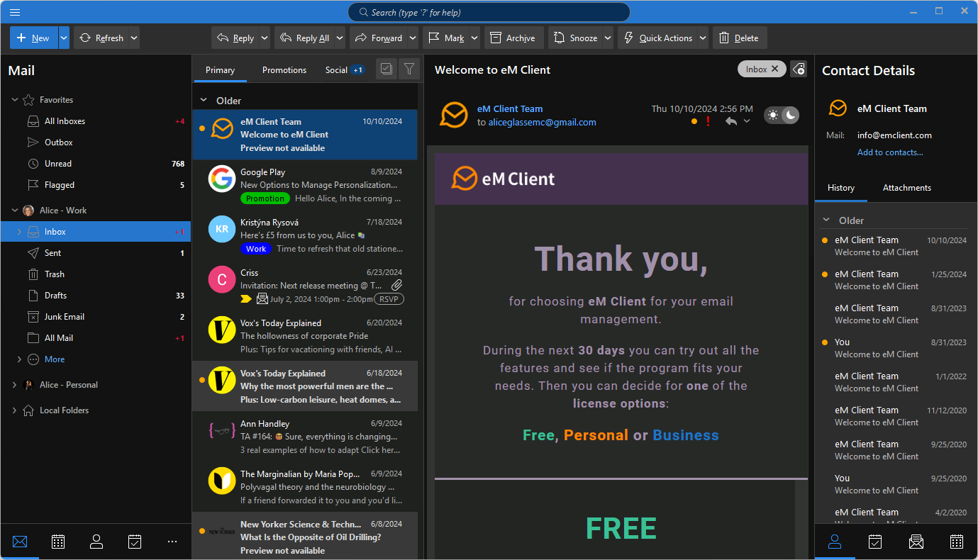Delete the selected email
The height and width of the screenshot is (560, 978).
(739, 38)
